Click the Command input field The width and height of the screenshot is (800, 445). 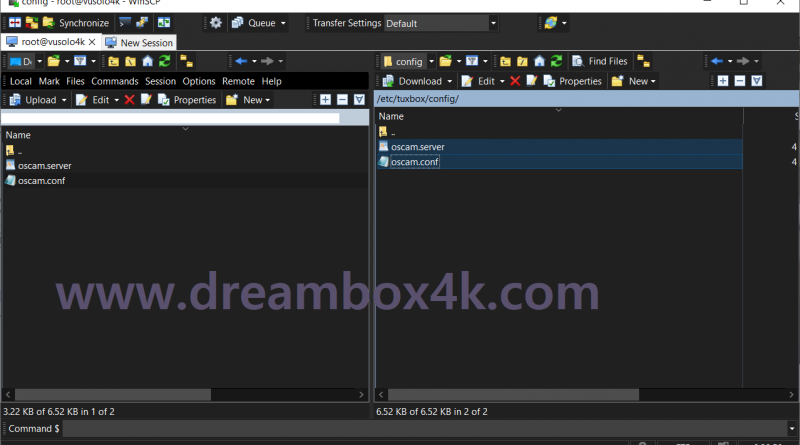[400, 429]
